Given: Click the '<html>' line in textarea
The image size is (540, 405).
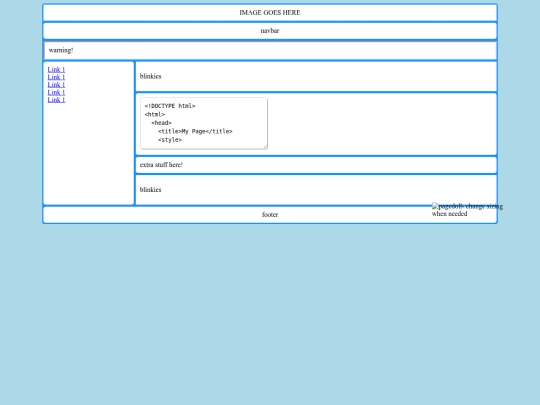Looking at the screenshot, I should pyautogui.click(x=155, y=114).
